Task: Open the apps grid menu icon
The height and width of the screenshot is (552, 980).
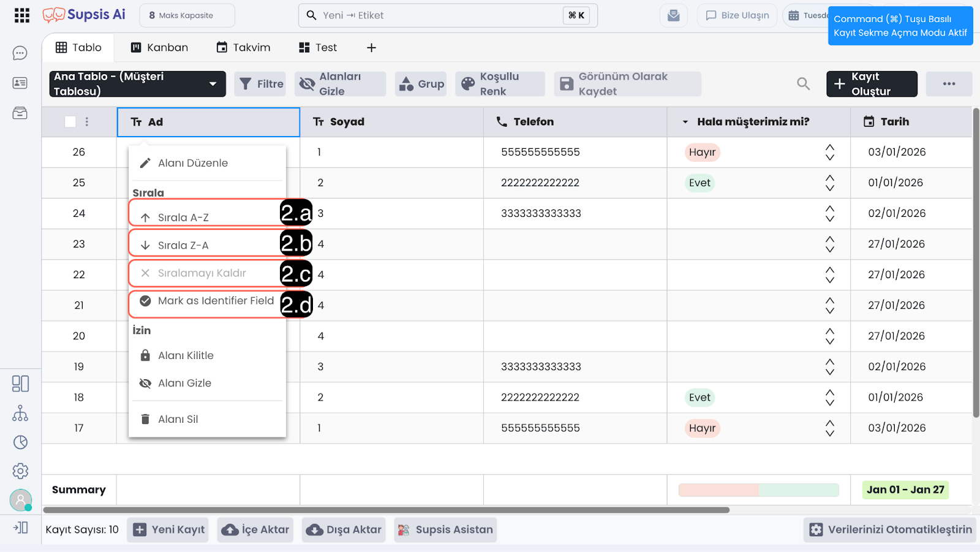Action: tap(22, 15)
